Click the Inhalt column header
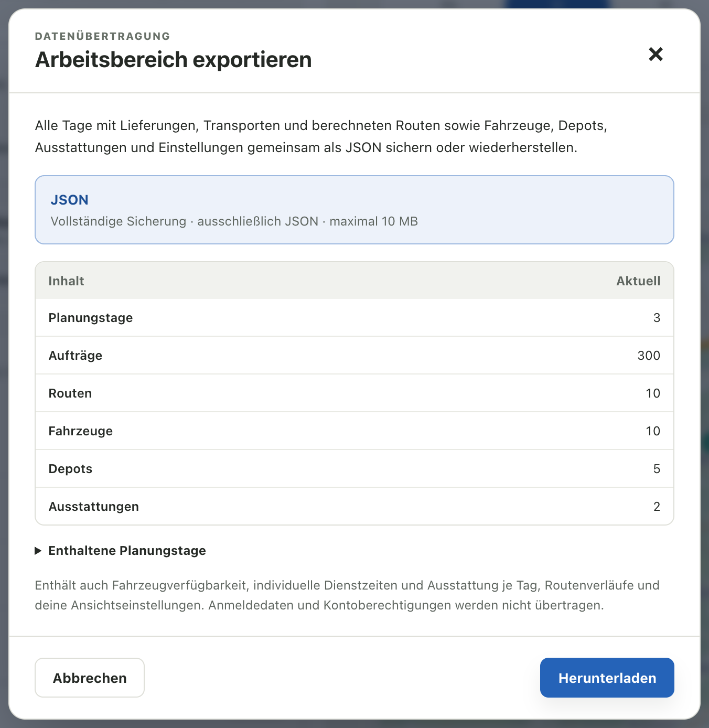 [x=66, y=281]
